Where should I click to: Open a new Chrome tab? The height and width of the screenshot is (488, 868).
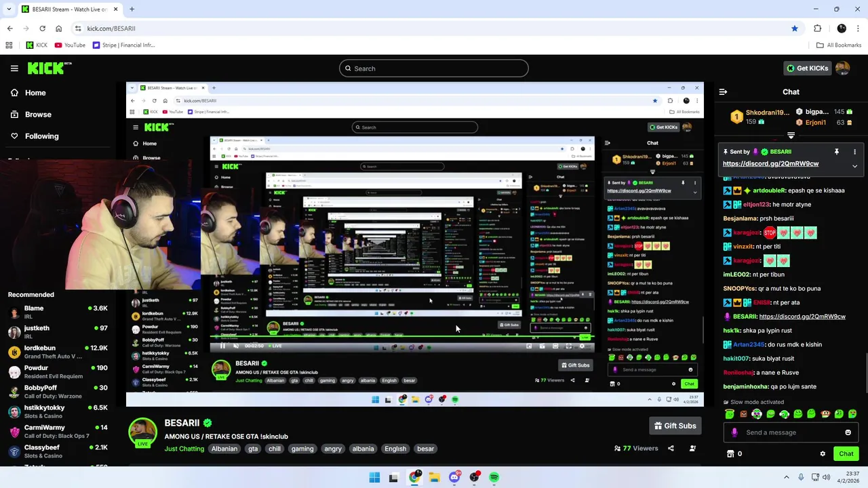(x=132, y=9)
